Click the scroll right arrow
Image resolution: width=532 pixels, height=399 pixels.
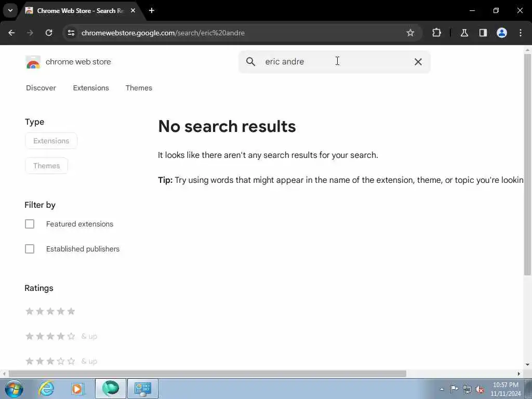pos(519,374)
